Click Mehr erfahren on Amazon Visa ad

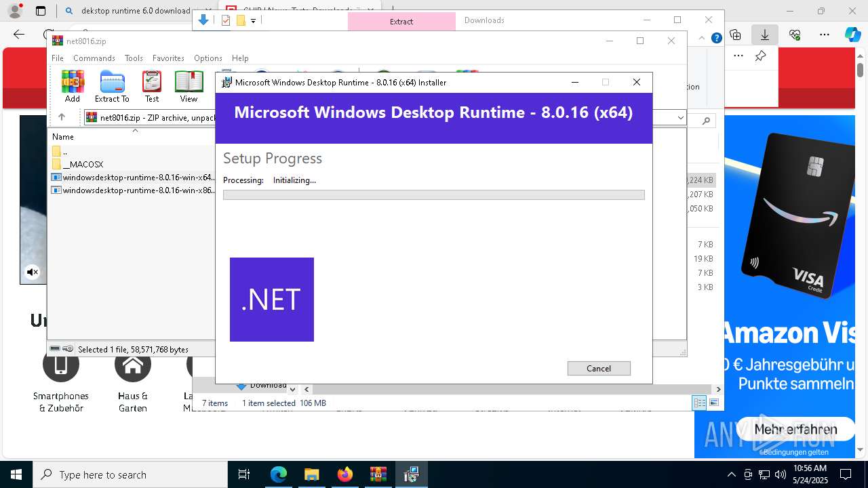click(x=795, y=429)
